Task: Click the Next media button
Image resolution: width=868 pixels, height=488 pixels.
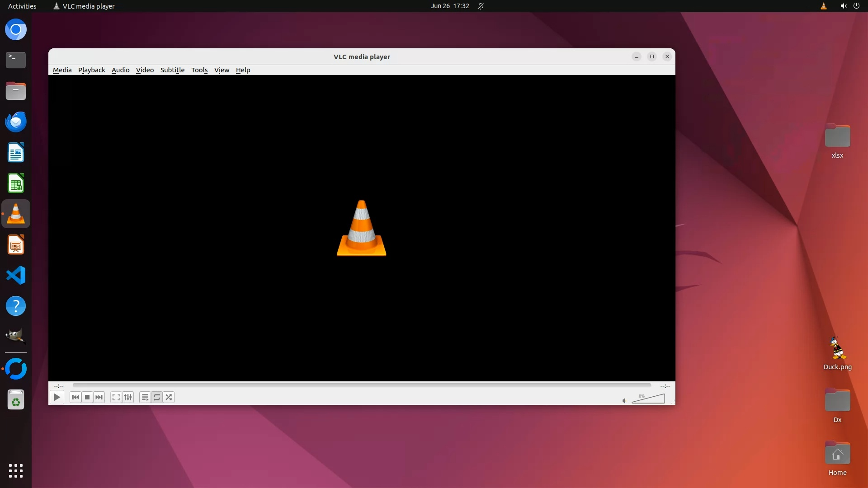Action: click(x=99, y=397)
